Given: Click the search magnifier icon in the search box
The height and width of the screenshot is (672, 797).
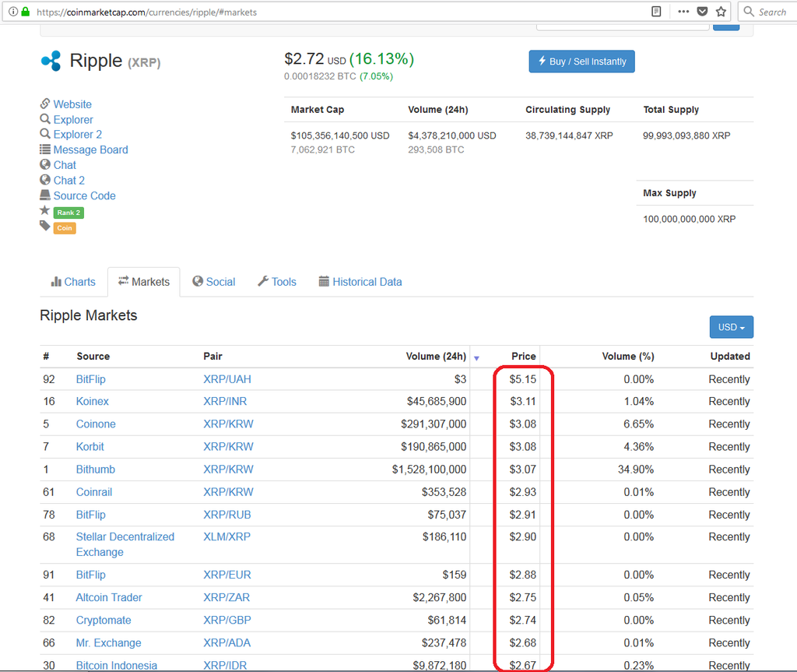Looking at the screenshot, I should 749,11.
